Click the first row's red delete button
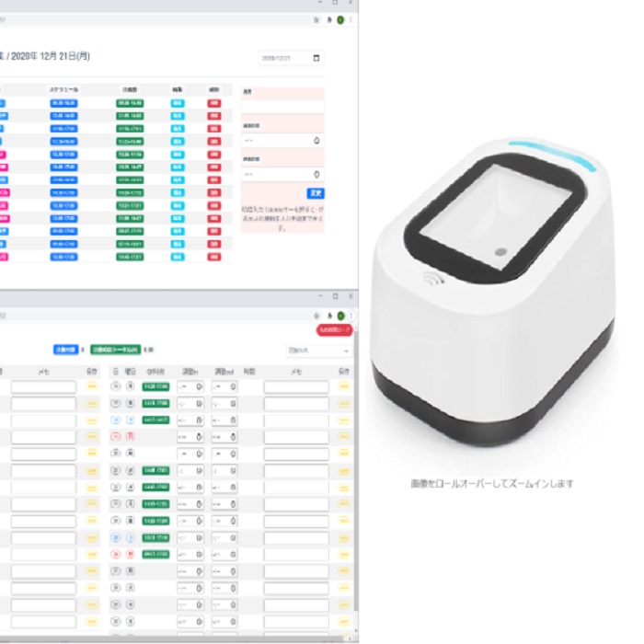Screen dimensions: 644x644 [213, 104]
